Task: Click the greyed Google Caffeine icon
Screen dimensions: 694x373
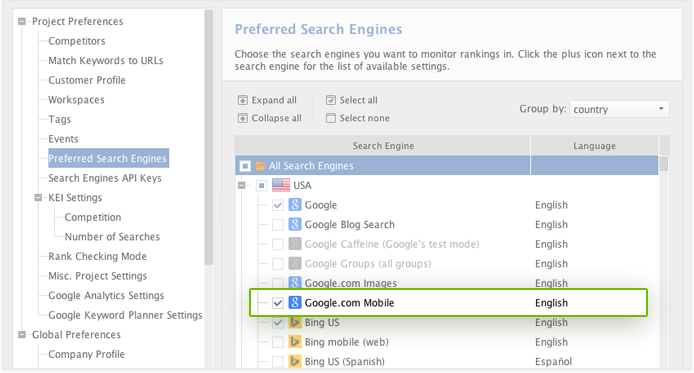Action: pos(295,244)
